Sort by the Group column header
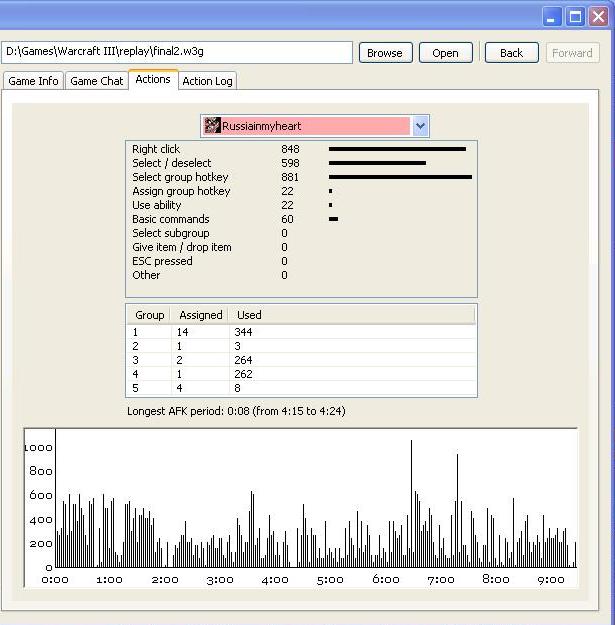 pyautogui.click(x=149, y=315)
